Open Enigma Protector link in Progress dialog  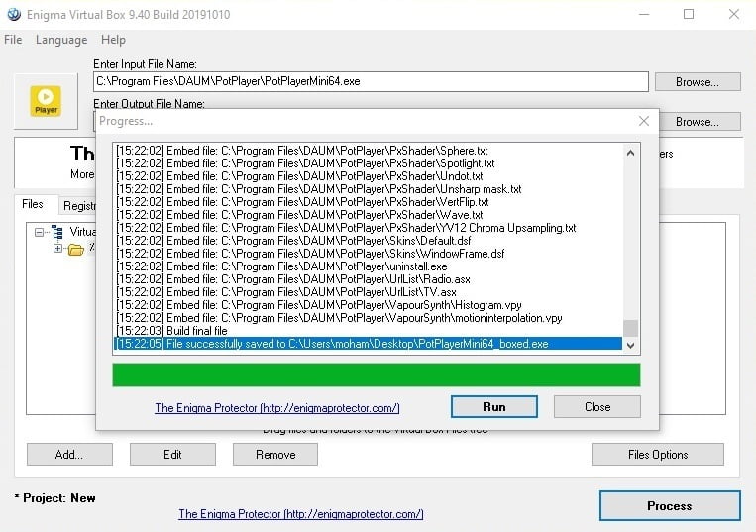(x=277, y=408)
